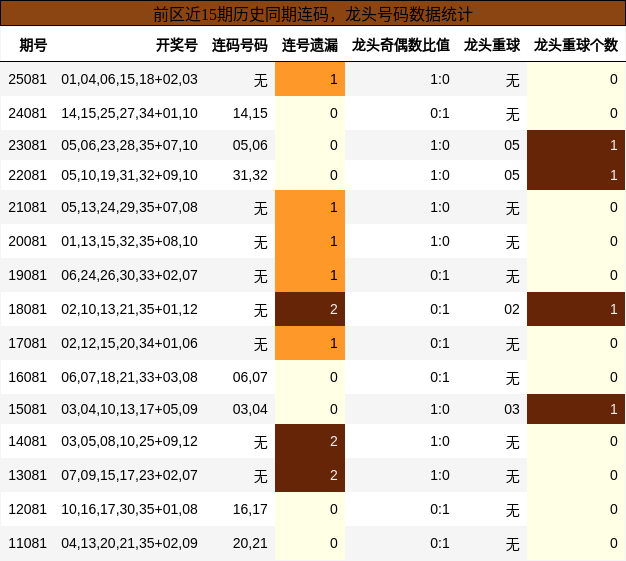Click the 龙头奇偶数比值 column header
The image size is (626, 561).
coord(401,45)
